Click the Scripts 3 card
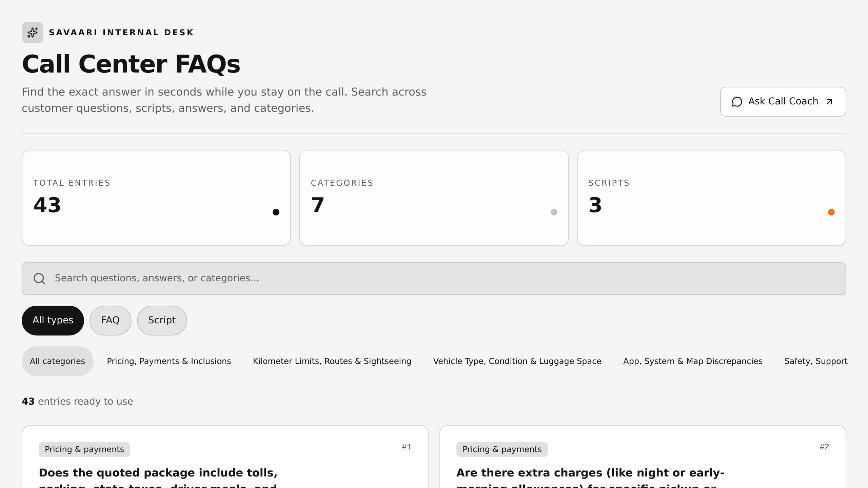868x488 pixels. pos(712,198)
